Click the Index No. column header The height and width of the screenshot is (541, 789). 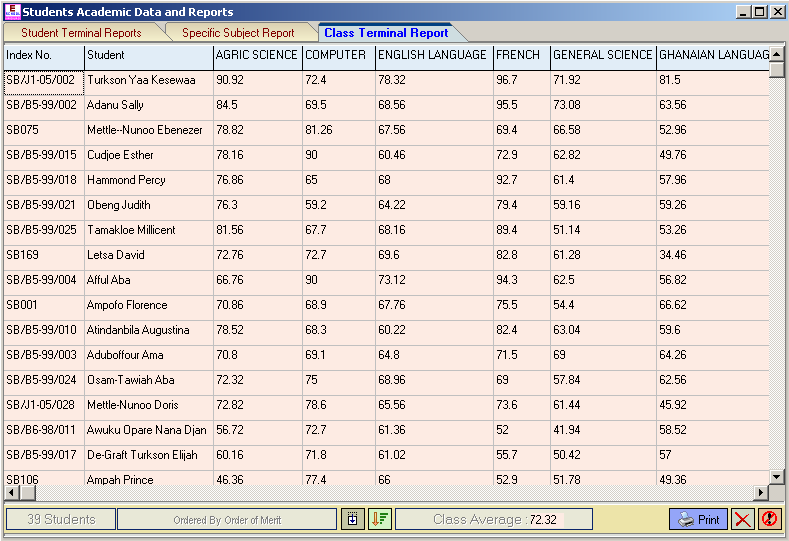tap(44, 56)
